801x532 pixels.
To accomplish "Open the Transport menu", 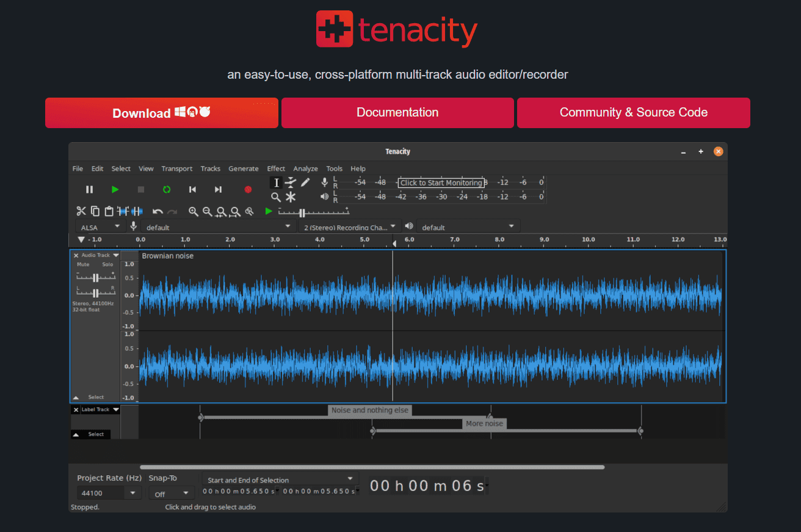I will pyautogui.click(x=177, y=168).
